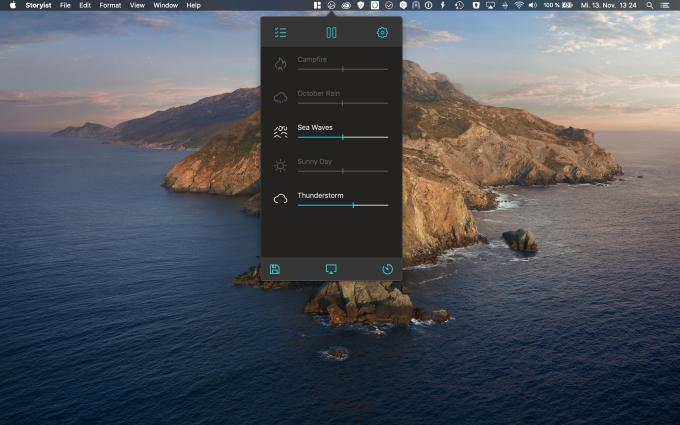Set the October Rain volume slider
This screenshot has height=425, width=680.
click(343, 103)
